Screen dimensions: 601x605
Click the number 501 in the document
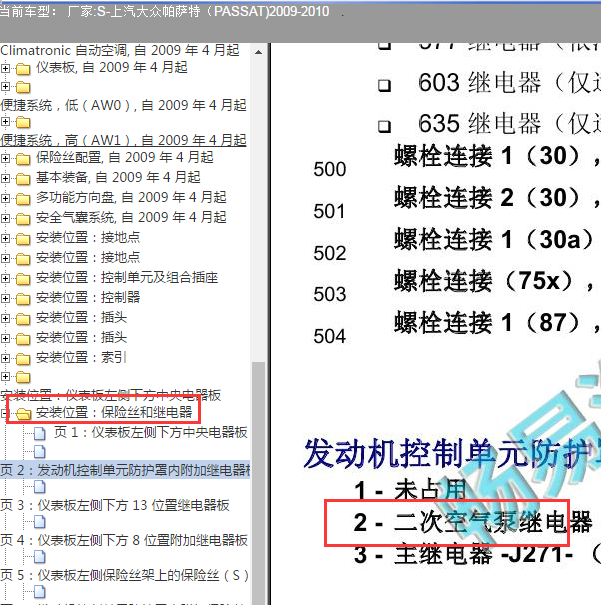coord(329,211)
